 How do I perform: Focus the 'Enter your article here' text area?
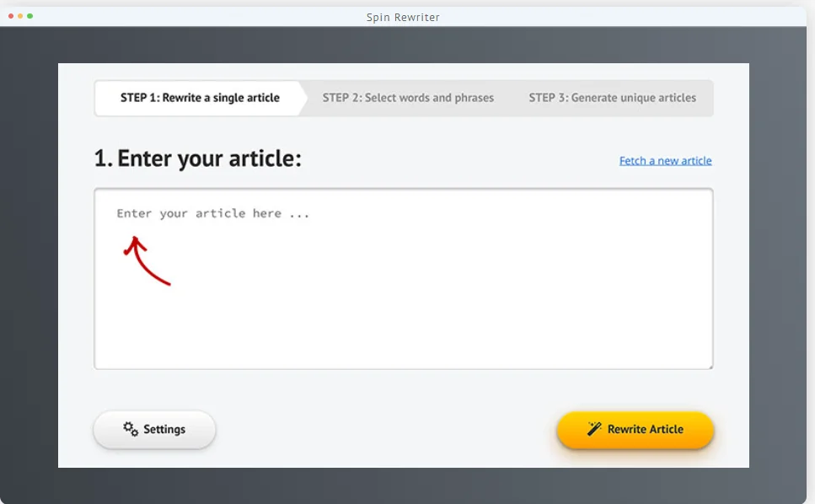coord(404,279)
